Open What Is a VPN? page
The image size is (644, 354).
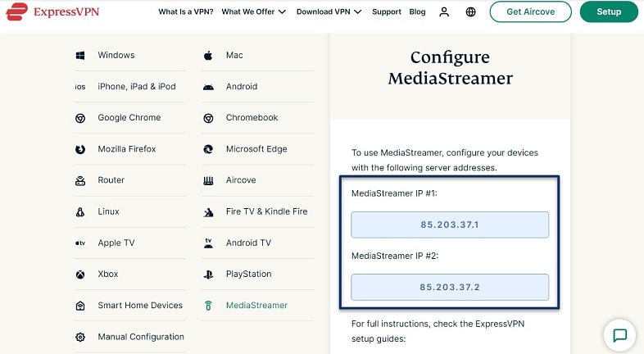[186, 12]
